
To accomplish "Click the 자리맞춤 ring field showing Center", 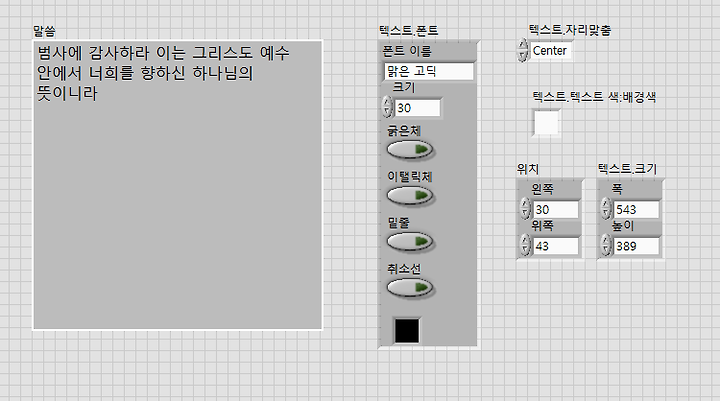I will click(551, 51).
